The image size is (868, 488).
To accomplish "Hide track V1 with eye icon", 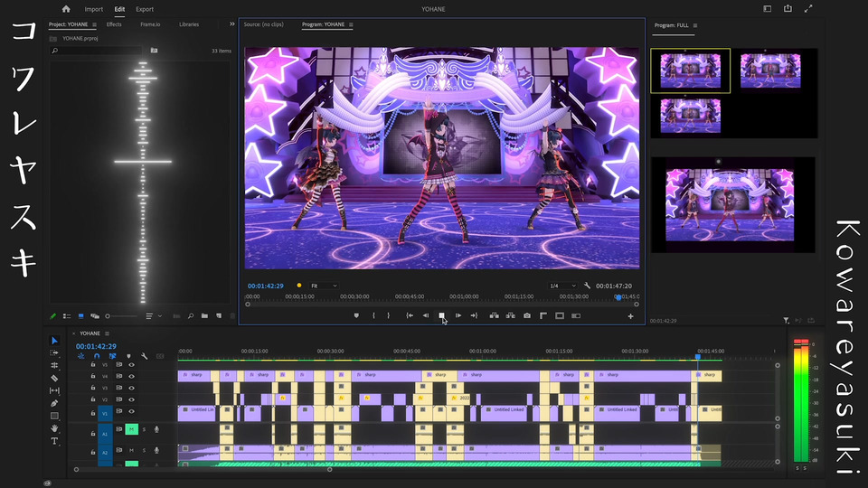I will click(131, 411).
